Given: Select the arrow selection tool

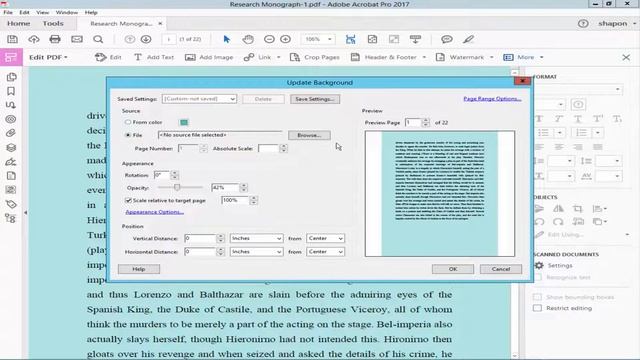Looking at the screenshot, I should [227, 39].
